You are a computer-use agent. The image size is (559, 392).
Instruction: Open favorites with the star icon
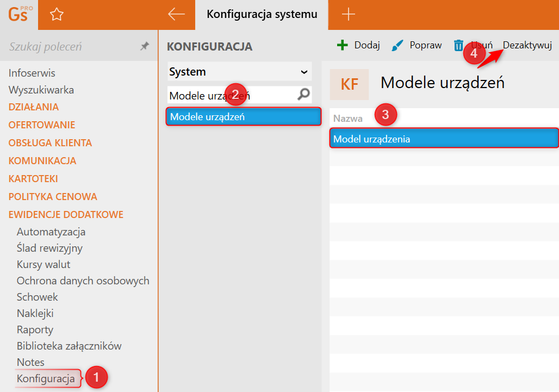coord(57,15)
